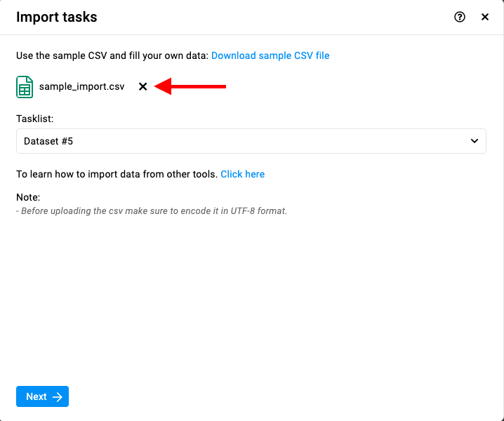Viewport: 504px width, 421px height.
Task: Click the arrow icon inside Next button
Action: tap(58, 397)
